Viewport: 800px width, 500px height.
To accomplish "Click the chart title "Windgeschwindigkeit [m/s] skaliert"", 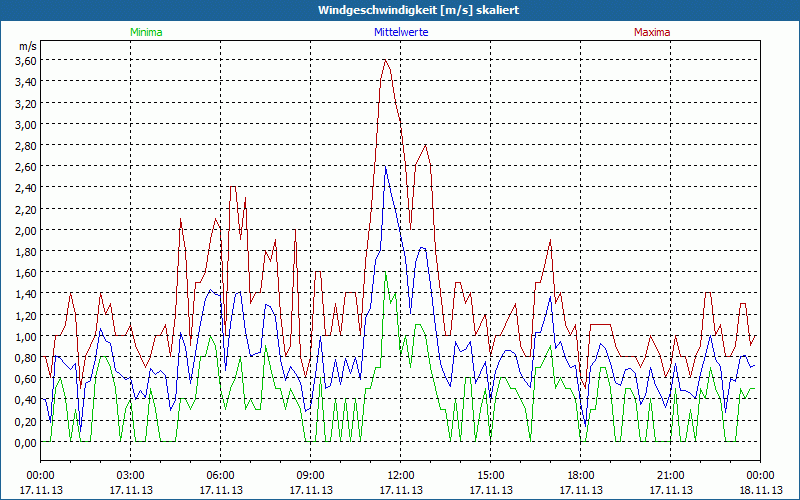I will click(418, 10).
